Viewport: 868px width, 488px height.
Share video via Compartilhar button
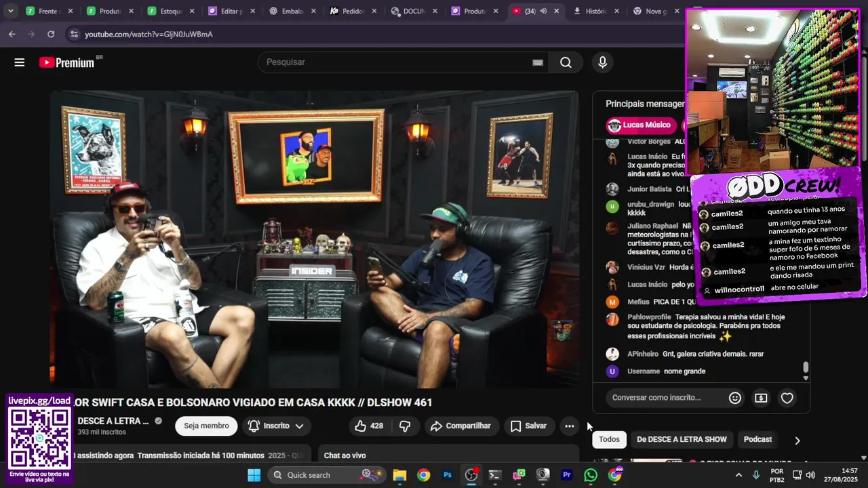[460, 426]
